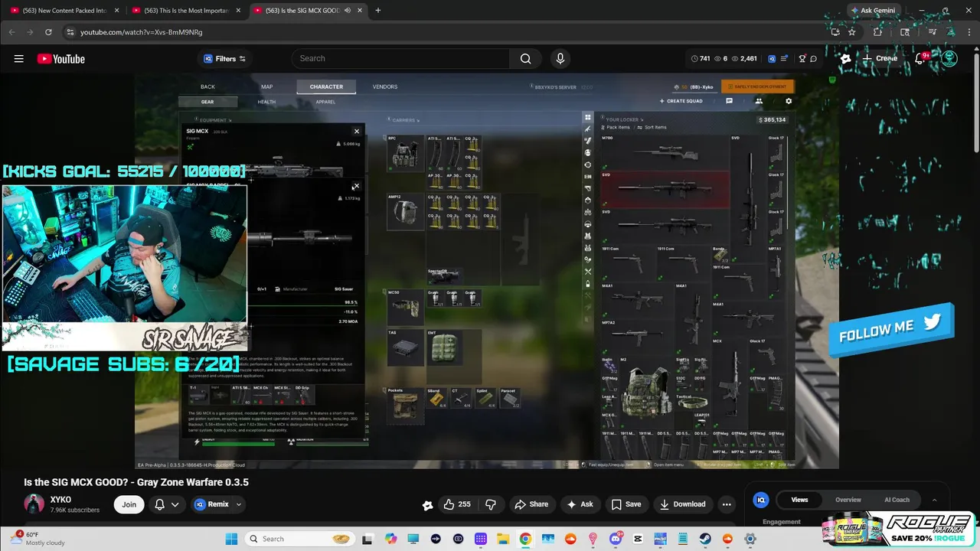Open vidIQ comment bubble icon in header
Image resolution: width=980 pixels, height=551 pixels.
pos(813,59)
